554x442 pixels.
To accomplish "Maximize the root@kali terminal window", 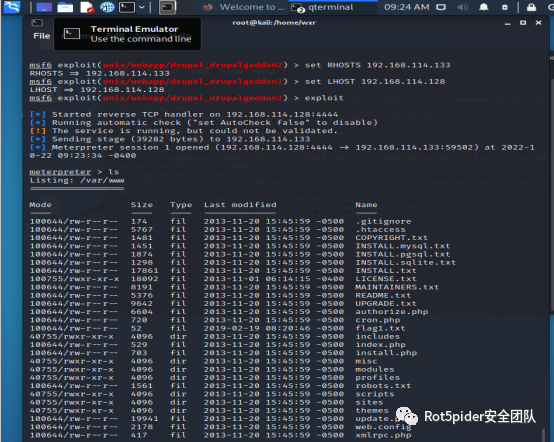I will pyautogui.click(x=523, y=23).
